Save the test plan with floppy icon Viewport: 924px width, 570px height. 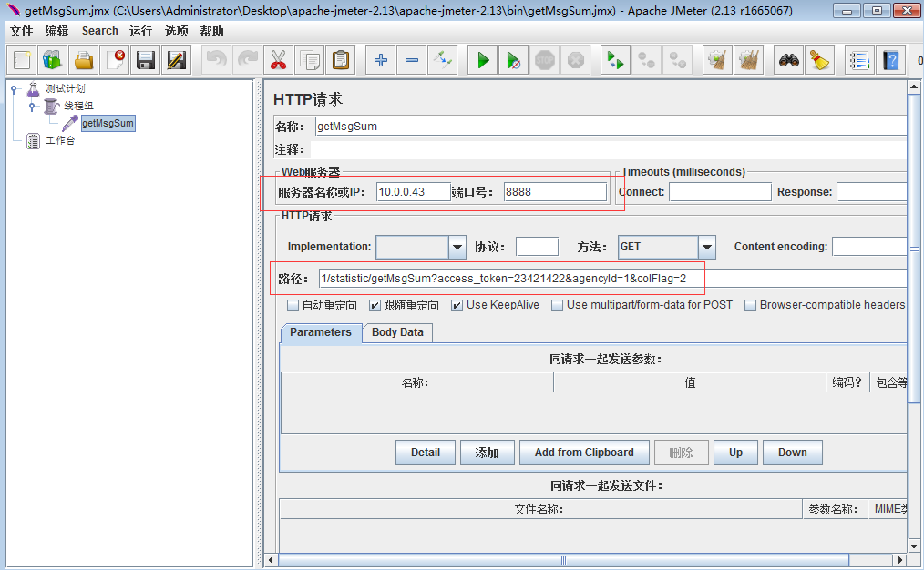coord(146,60)
